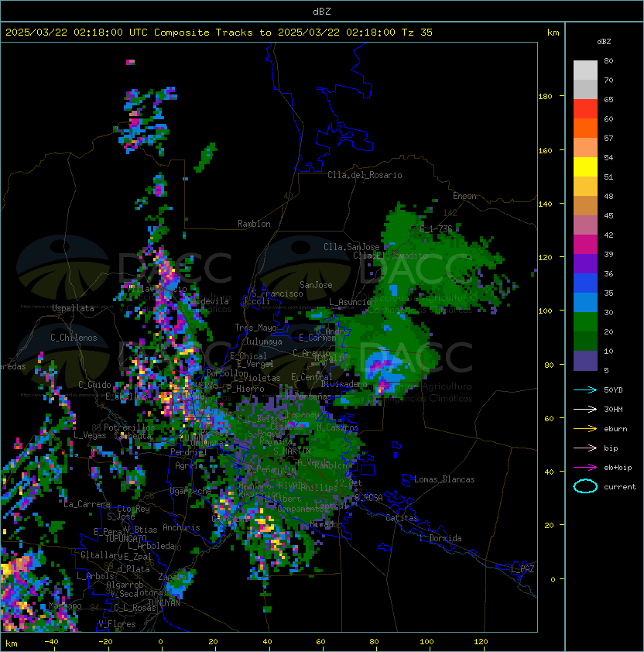Screen dimensions: 644x652
Task: Click the 'L_Arboleda' map label
Action: coord(151,546)
